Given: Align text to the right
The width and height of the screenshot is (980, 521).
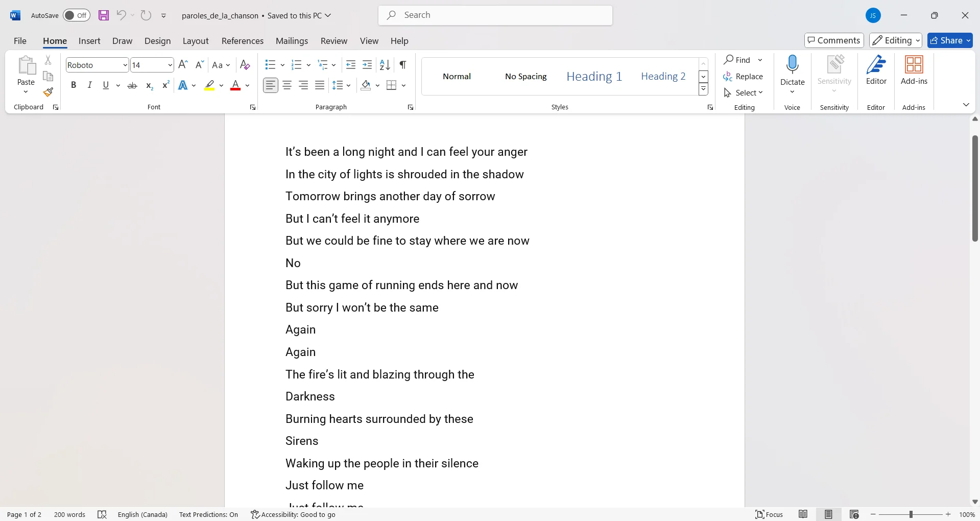Looking at the screenshot, I should tap(303, 85).
